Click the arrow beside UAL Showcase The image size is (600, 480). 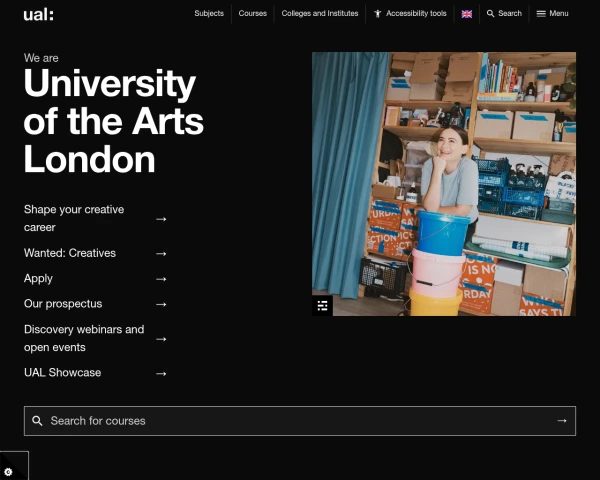point(161,374)
